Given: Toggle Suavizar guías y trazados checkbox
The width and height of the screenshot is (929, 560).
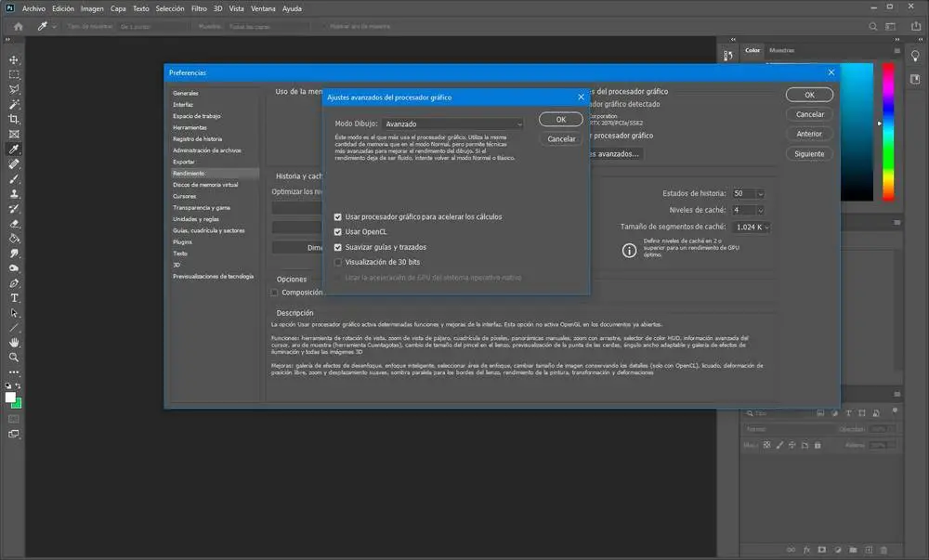Looking at the screenshot, I should [x=338, y=248].
